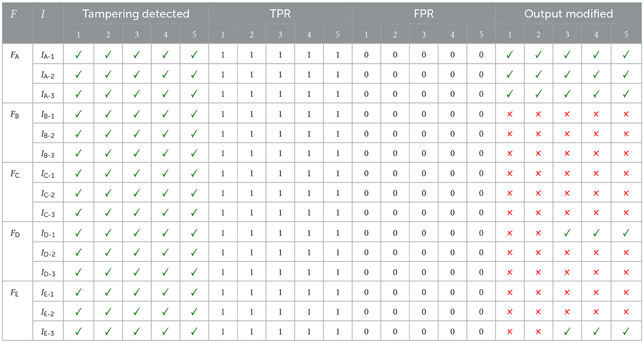Click Output modified checkmark for I_A-2, column 4
This screenshot has height=343, width=644.
[596, 74]
